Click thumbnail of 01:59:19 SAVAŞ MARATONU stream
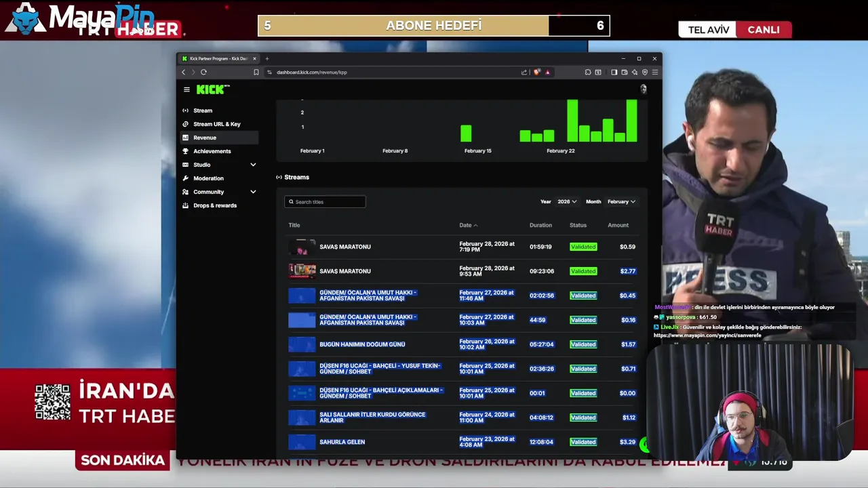Image resolution: width=868 pixels, height=488 pixels. click(302, 247)
